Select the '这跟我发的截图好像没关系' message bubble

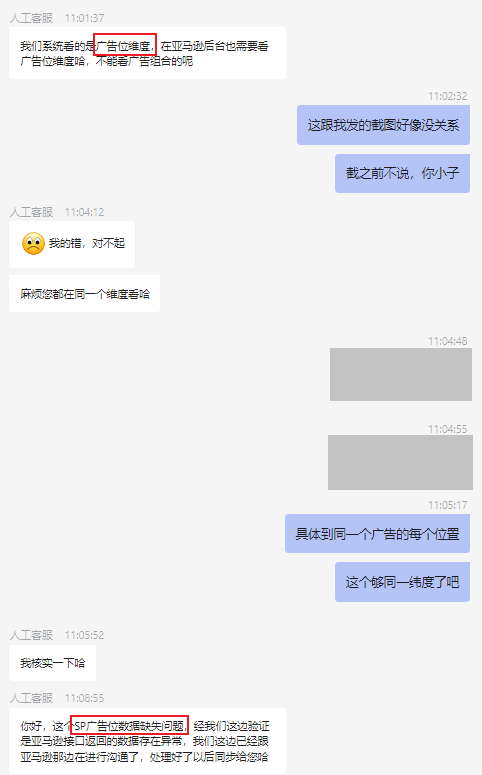coord(383,125)
